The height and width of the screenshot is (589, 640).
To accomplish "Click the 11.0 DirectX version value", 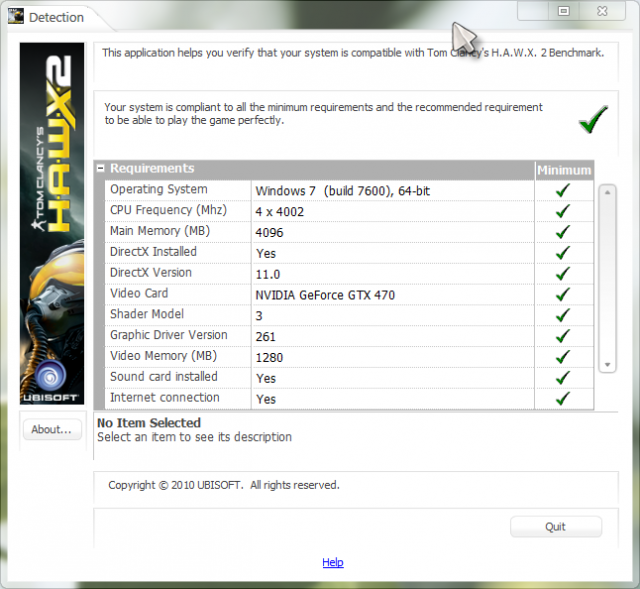I will [268, 274].
